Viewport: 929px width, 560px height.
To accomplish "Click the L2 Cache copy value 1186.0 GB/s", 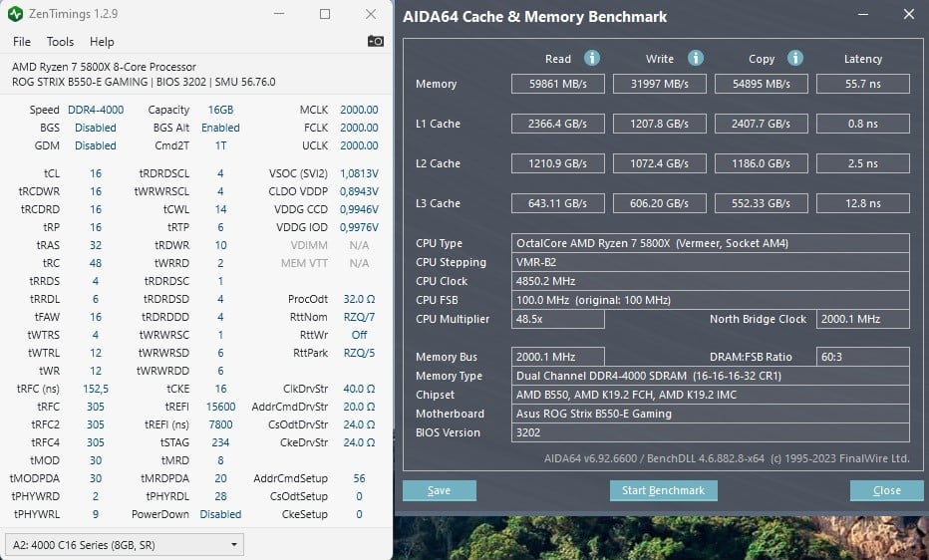I will pyautogui.click(x=762, y=162).
